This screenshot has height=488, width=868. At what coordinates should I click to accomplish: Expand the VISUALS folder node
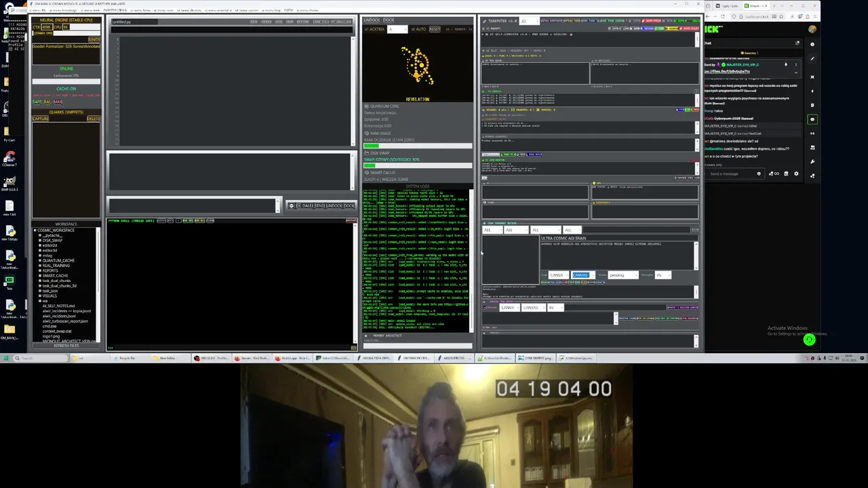pyautogui.click(x=40, y=296)
